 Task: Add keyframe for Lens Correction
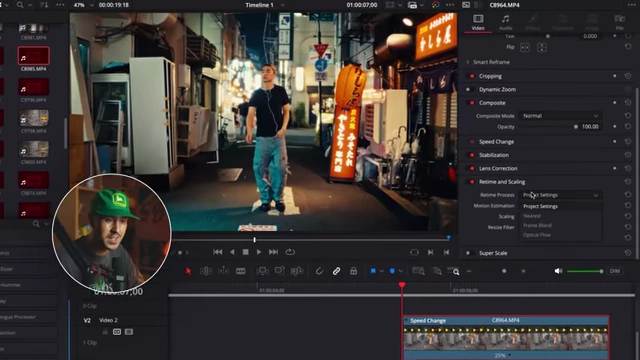(x=615, y=168)
